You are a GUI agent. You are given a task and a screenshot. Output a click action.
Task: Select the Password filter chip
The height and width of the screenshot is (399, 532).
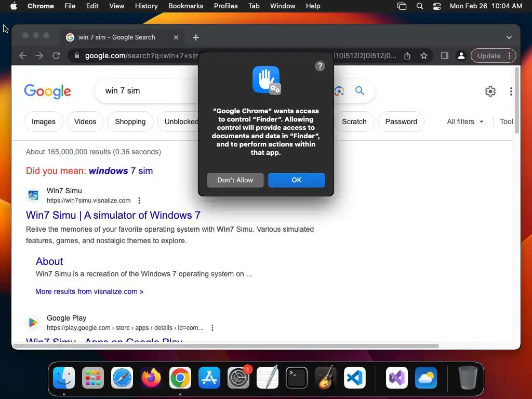pos(401,122)
